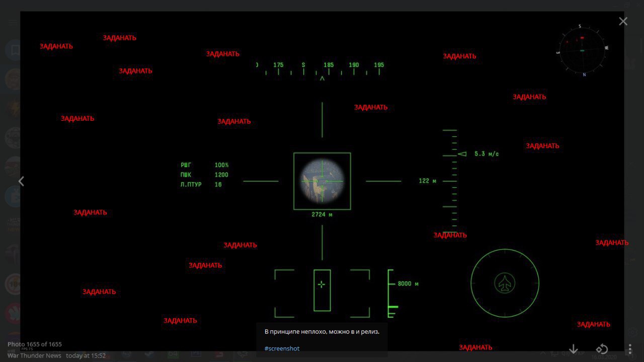Click the 'ПШК' ammo row label
Image resolution: width=644 pixels, height=362 pixels.
coord(186,175)
